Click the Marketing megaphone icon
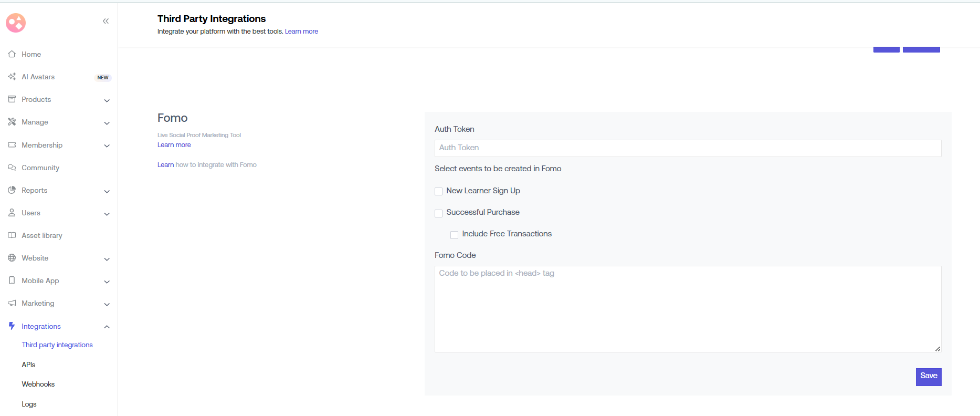Image resolution: width=980 pixels, height=416 pixels. [12, 303]
